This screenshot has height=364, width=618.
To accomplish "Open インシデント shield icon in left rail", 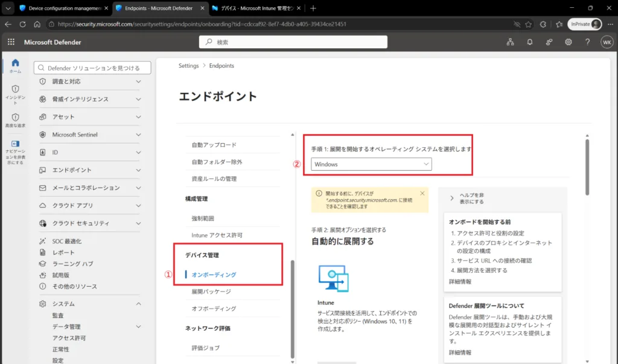I will tap(15, 89).
